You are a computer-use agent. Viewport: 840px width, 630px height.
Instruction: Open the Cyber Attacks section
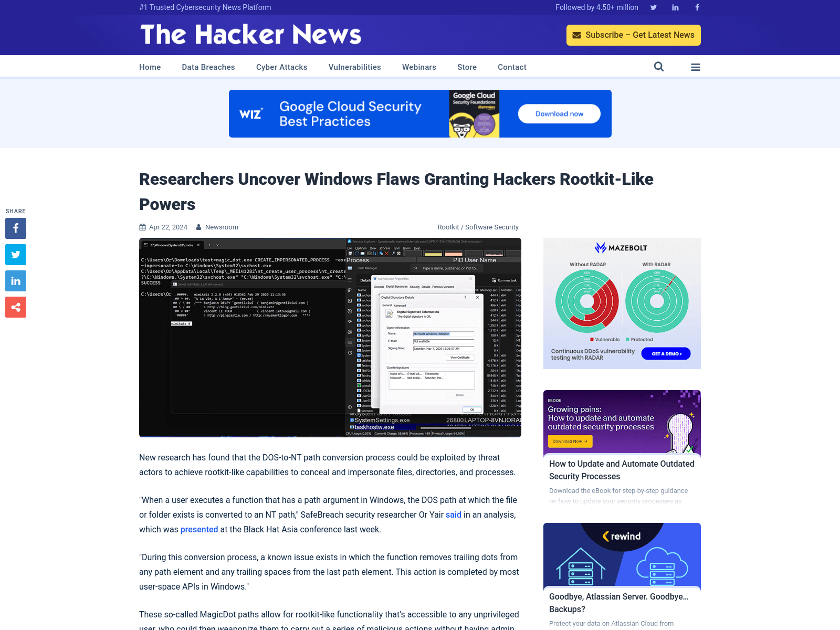[x=282, y=67]
